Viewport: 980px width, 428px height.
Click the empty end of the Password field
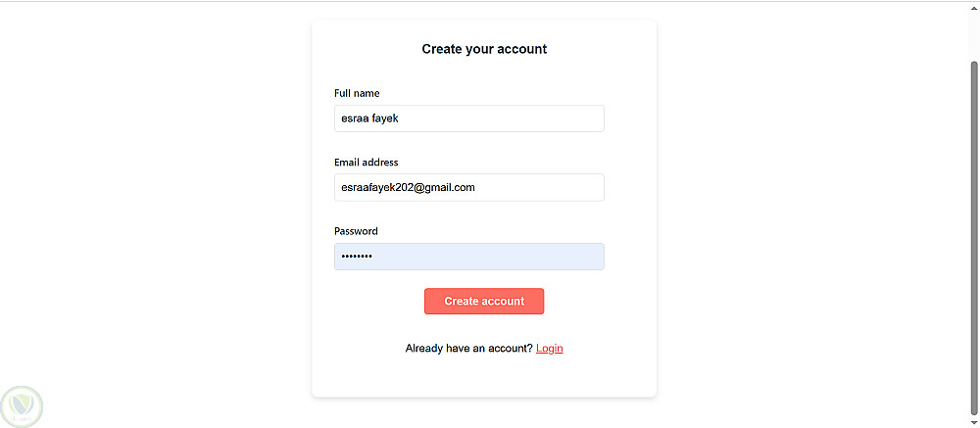(529, 257)
